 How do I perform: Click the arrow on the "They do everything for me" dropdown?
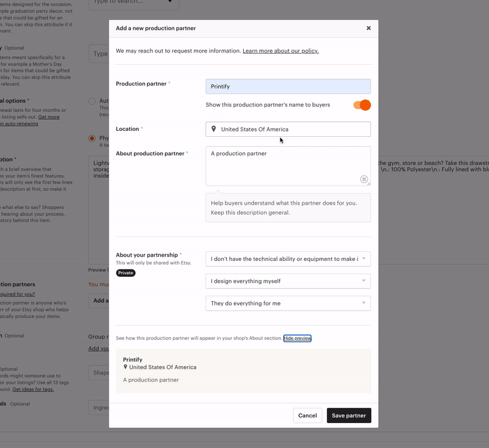(x=364, y=303)
